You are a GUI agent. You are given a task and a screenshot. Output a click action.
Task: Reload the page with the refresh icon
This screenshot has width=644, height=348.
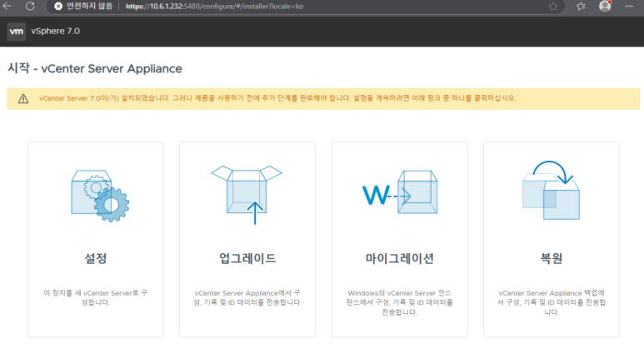click(x=30, y=6)
